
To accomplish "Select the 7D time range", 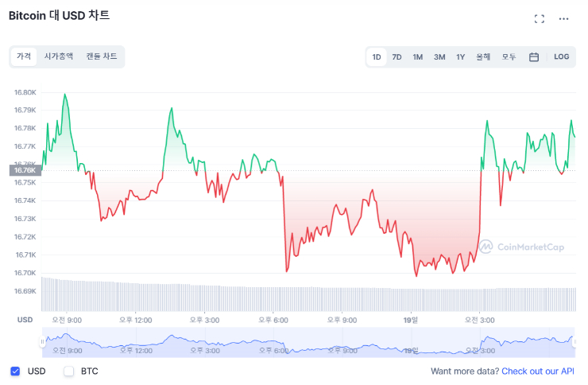I will pyautogui.click(x=397, y=56).
